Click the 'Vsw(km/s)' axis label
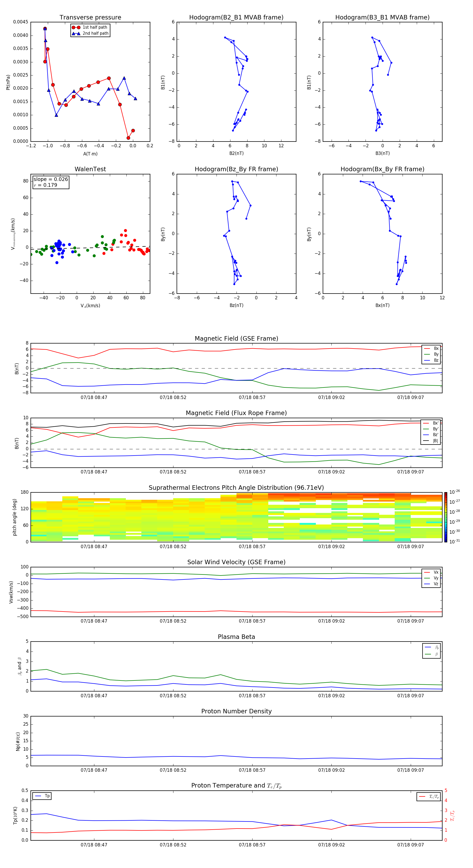 [x=11, y=592]
